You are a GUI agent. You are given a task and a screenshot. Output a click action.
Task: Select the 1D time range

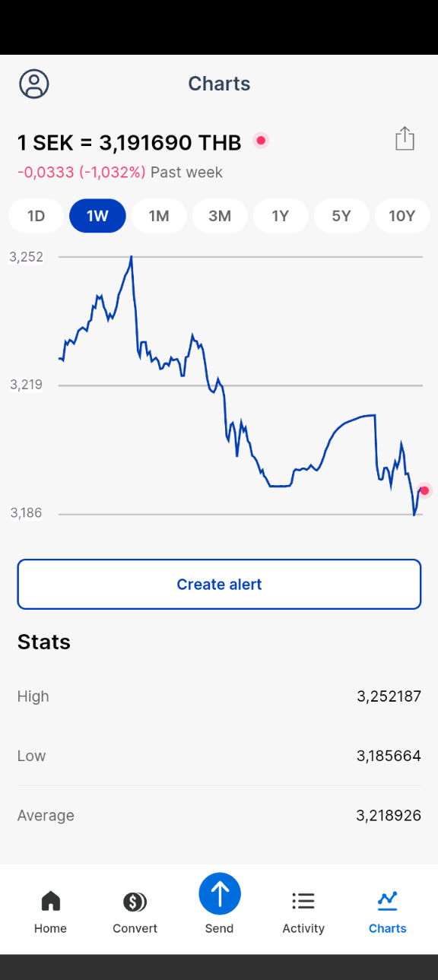pos(36,216)
